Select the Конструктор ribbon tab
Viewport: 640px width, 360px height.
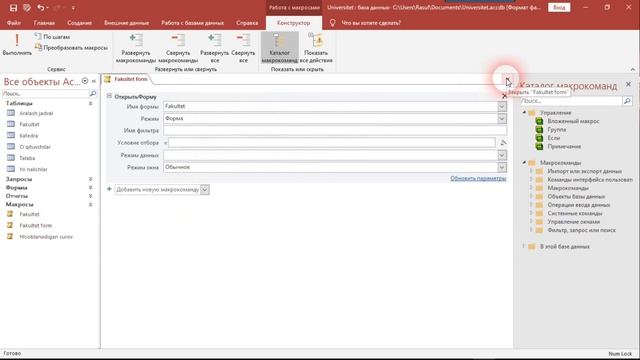point(293,23)
